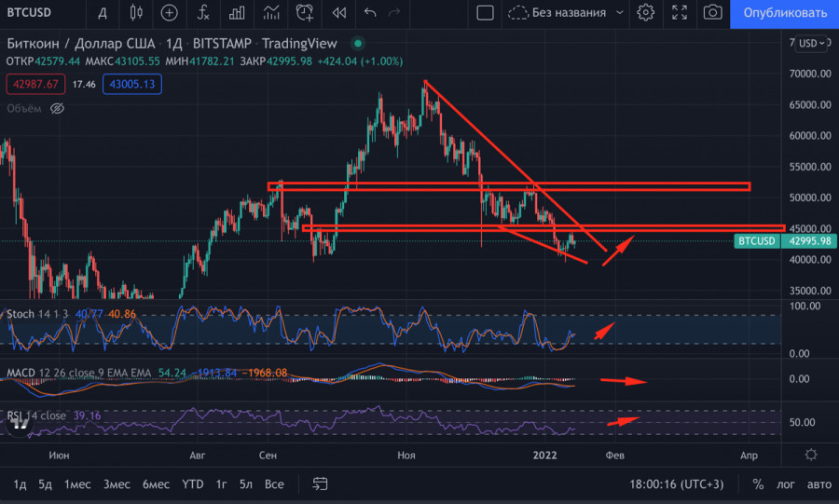This screenshot has width=839, height=504.
Task: Click the TradingView logo watermark icon
Action: pos(20,424)
